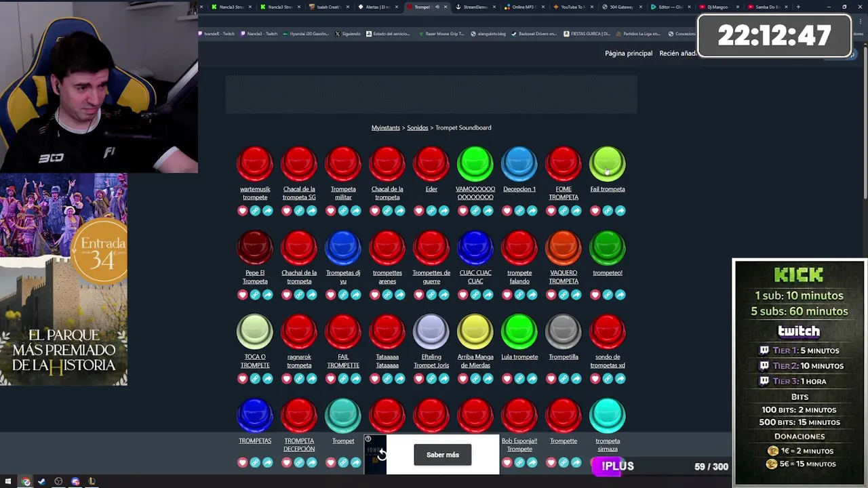This screenshot has width=868, height=488.
Task: Play the pale TOCA O TROMPETE button
Action: pyautogui.click(x=255, y=331)
